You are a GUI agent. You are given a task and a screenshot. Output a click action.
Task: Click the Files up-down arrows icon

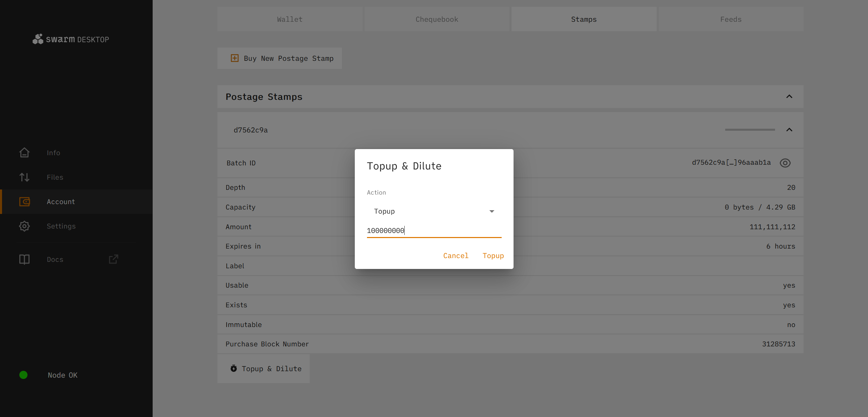(24, 177)
